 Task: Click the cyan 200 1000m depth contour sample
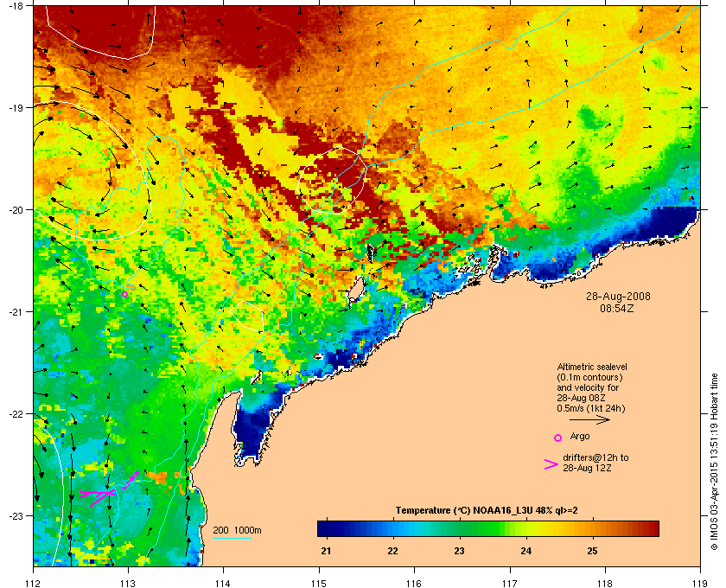(x=232, y=539)
